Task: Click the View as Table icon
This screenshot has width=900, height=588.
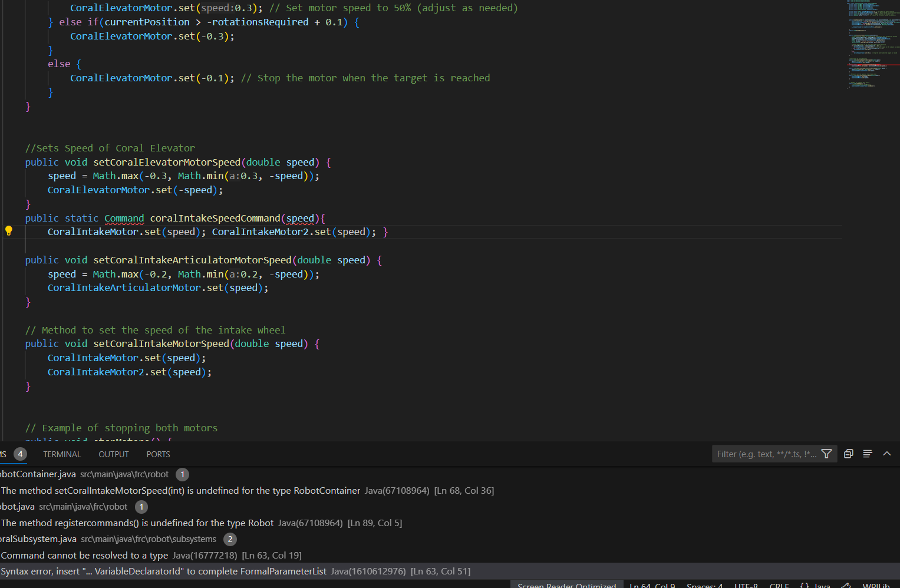Action: point(848,454)
